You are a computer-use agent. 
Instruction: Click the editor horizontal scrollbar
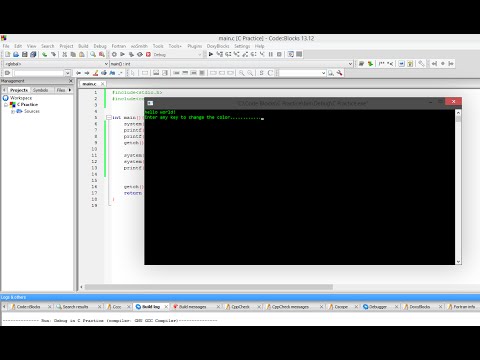(209, 287)
